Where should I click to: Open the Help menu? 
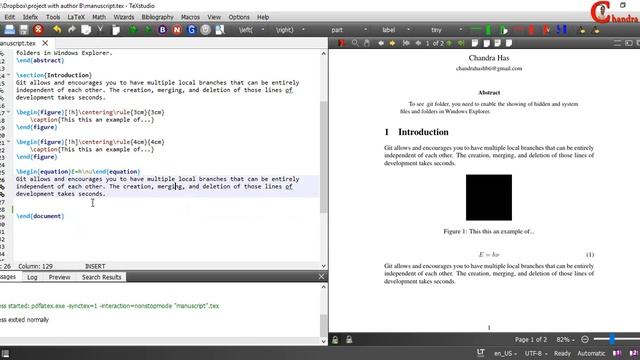pyautogui.click(x=263, y=17)
